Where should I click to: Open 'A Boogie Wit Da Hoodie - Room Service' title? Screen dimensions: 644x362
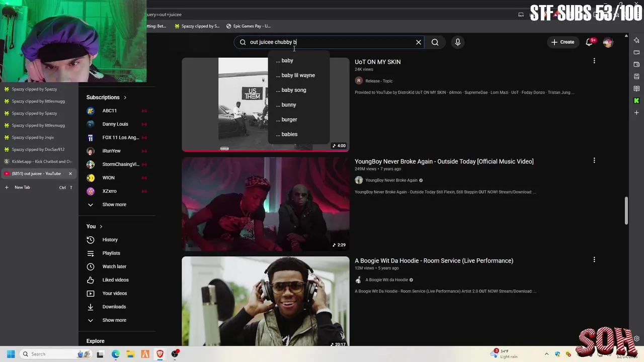point(434,261)
